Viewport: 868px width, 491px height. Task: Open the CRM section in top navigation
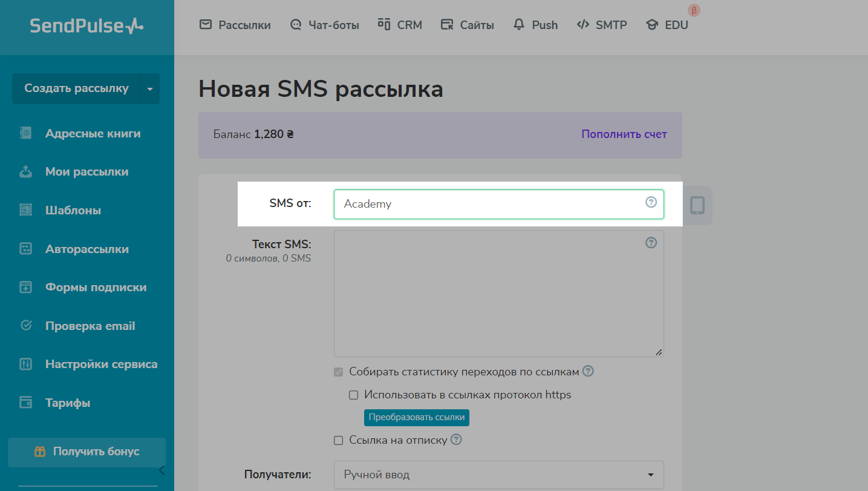(400, 25)
